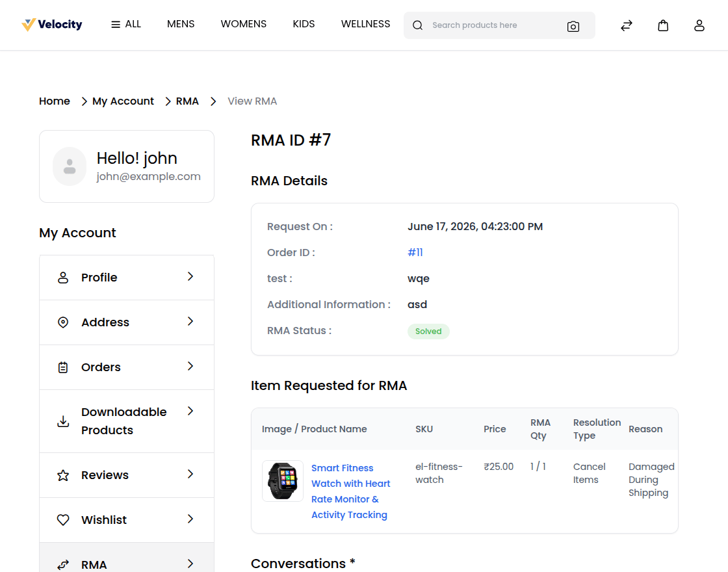
Task: Open the MENS category
Action: click(181, 24)
